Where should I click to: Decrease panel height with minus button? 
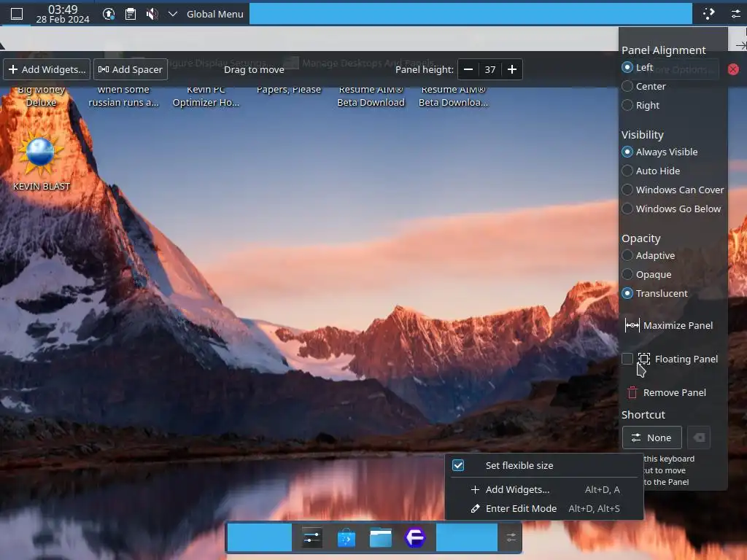[468, 69]
